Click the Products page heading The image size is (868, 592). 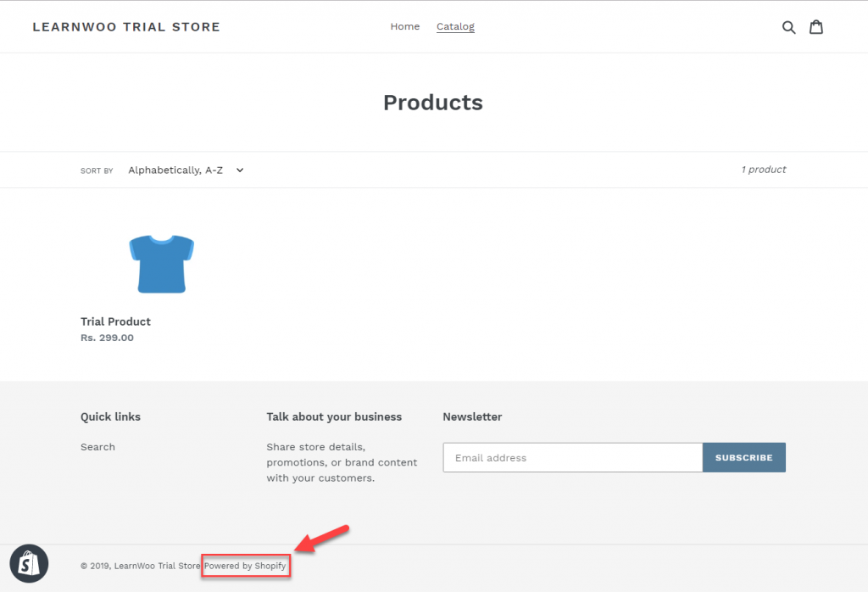[x=433, y=103]
